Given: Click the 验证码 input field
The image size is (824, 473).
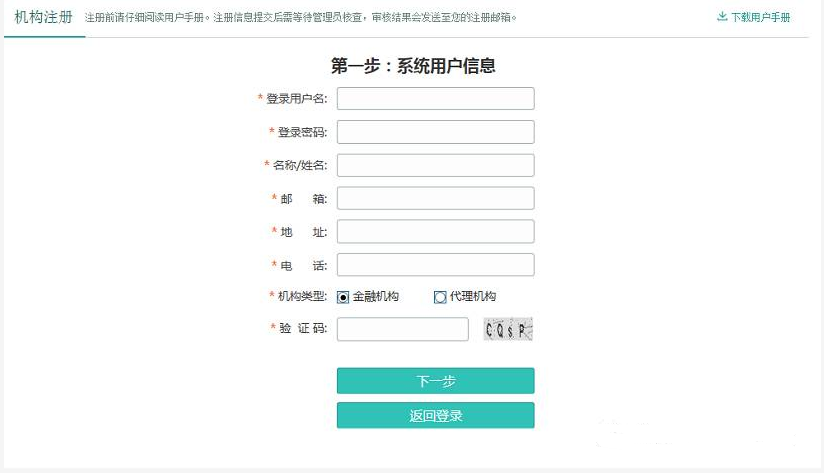Looking at the screenshot, I should pos(403,329).
